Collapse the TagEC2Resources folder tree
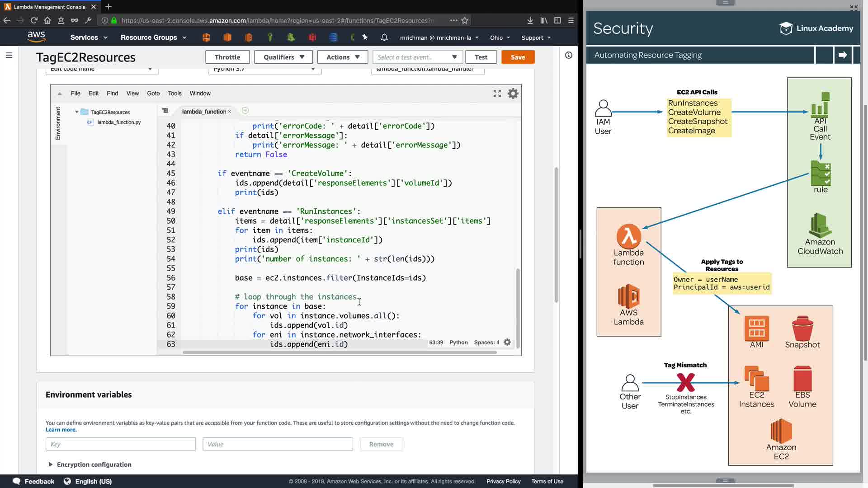 click(x=77, y=112)
